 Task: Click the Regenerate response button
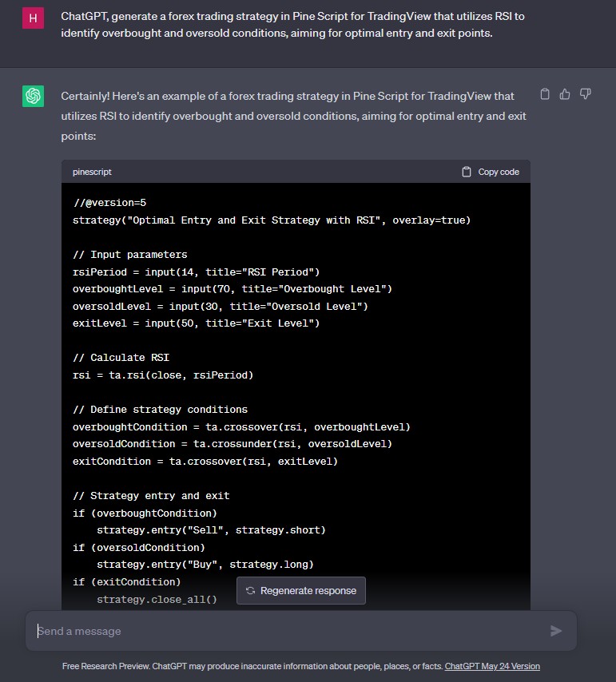click(301, 591)
